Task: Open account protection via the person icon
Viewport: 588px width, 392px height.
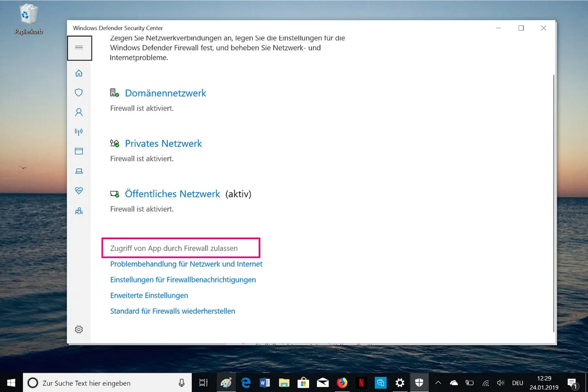Action: (79, 112)
